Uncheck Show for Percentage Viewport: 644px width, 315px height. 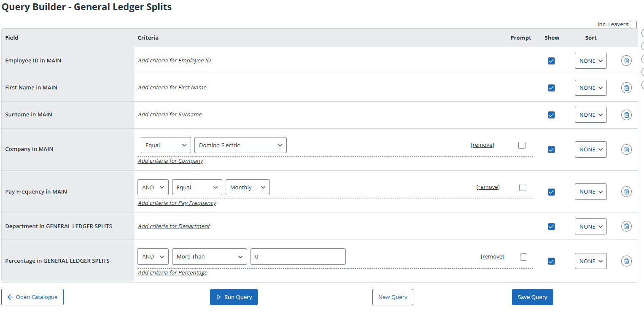[x=551, y=261]
